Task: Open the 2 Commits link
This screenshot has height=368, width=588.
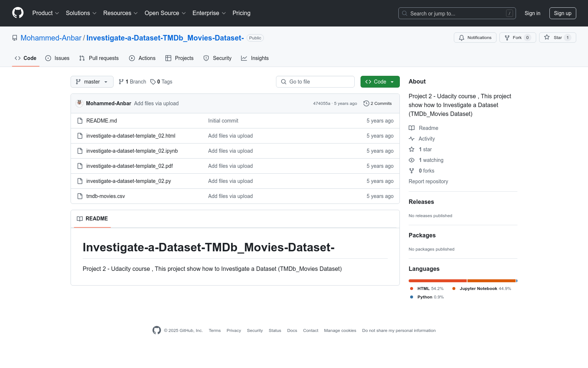Action: click(378, 103)
